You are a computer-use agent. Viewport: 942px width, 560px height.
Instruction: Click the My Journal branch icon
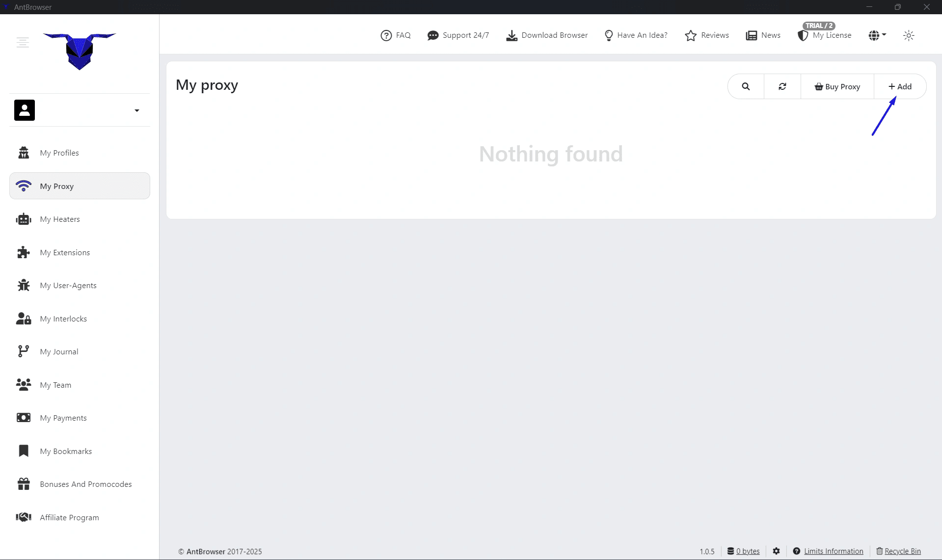(x=24, y=351)
